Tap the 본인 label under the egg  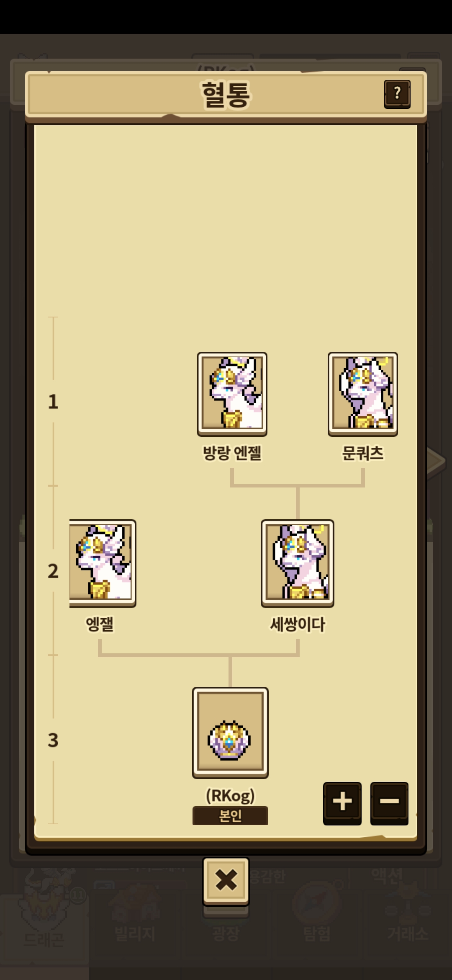pos(230,815)
